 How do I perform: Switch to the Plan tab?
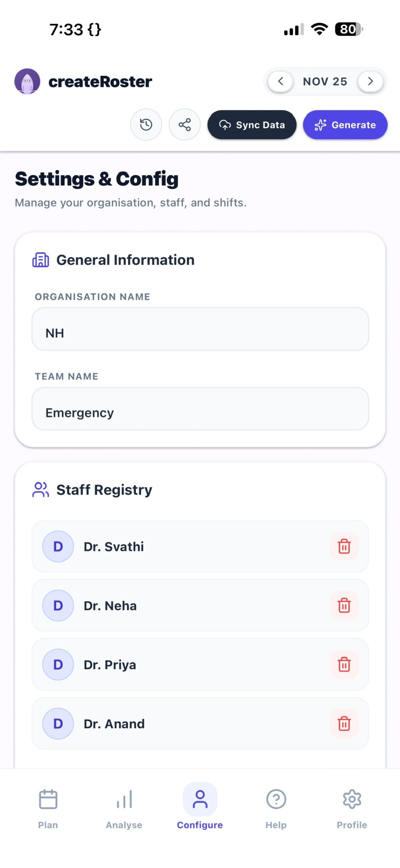tap(48, 809)
